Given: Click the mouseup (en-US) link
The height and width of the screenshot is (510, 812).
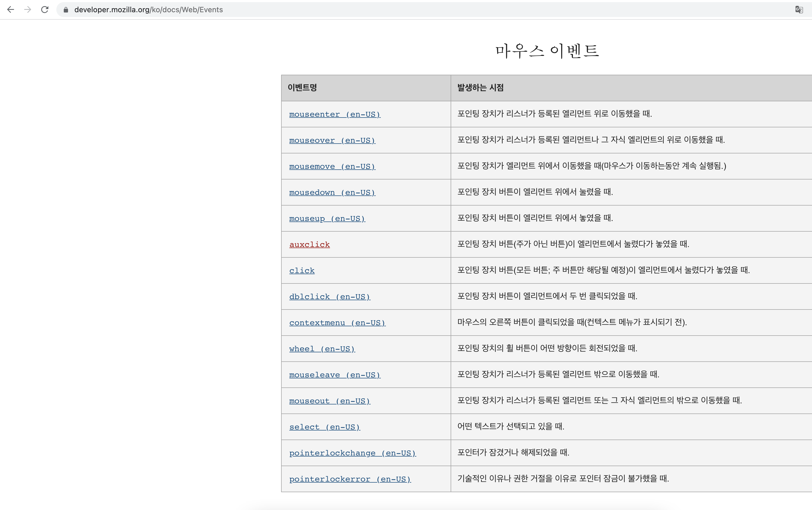Looking at the screenshot, I should click(x=327, y=219).
